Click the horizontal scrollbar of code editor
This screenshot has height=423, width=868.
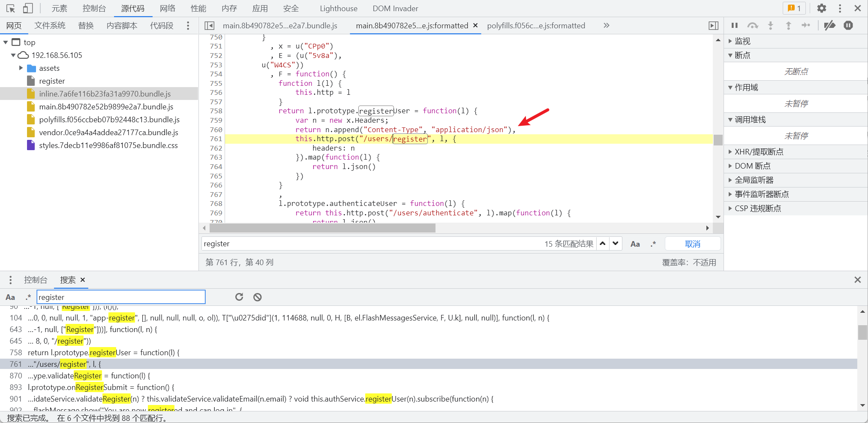(322, 228)
